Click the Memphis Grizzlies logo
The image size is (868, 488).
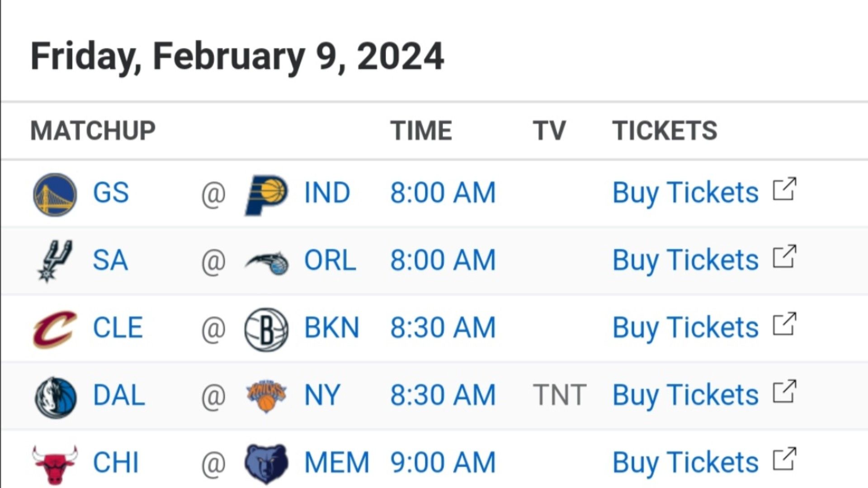[x=266, y=464]
